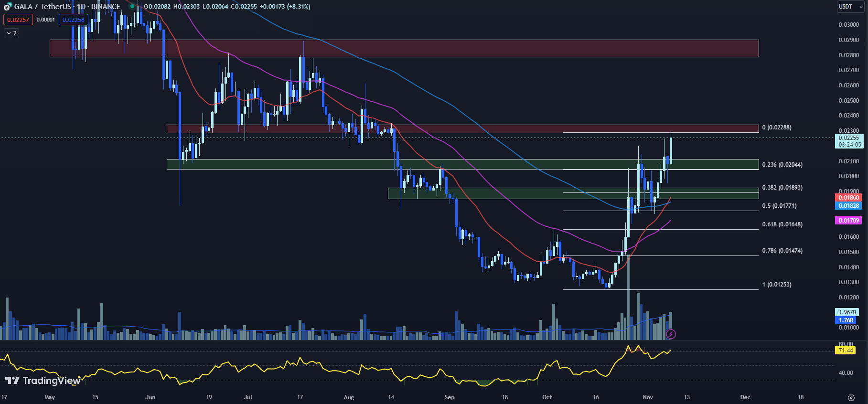
Task: Click the yellow RSI value label 71.44
Action: [x=846, y=351]
